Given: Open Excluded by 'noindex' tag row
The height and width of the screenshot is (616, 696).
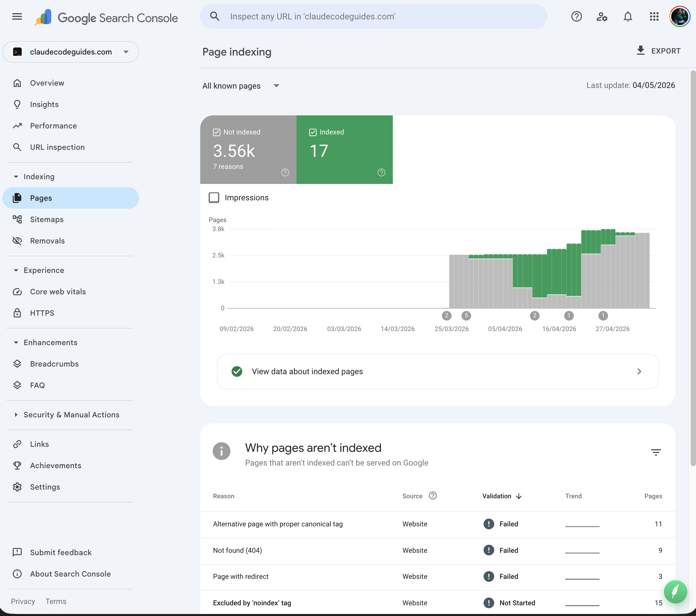Looking at the screenshot, I should [x=438, y=603].
